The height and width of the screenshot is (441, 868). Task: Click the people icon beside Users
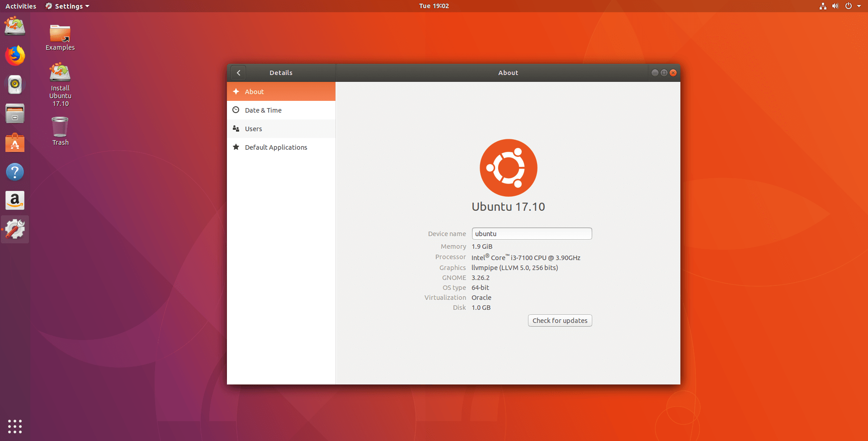236,128
